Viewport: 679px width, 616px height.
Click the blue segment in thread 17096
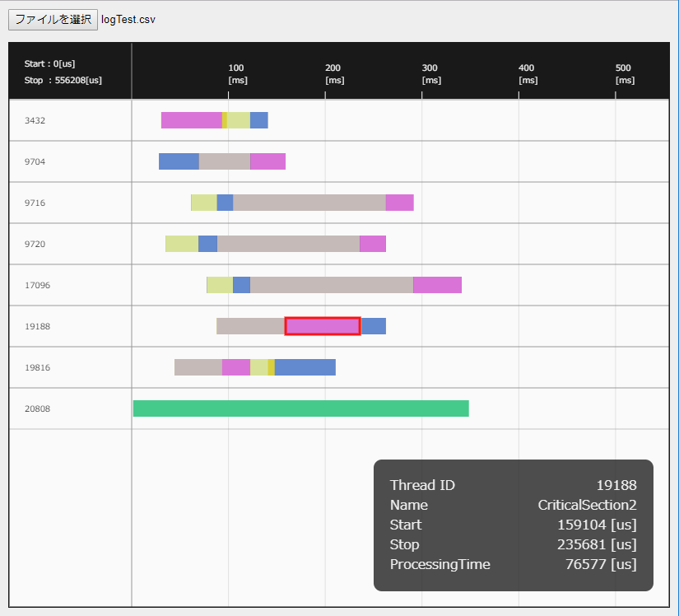point(242,285)
